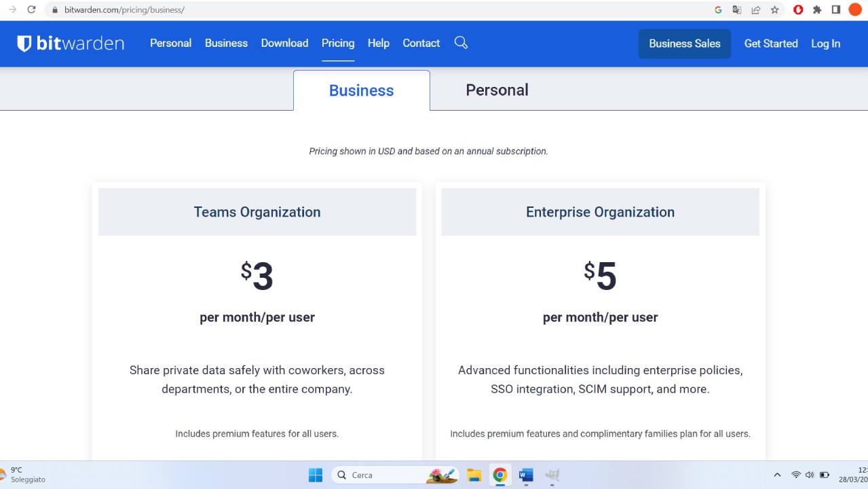868x489 pixels.
Task: Click the forward navigation arrow
Action: point(12,10)
